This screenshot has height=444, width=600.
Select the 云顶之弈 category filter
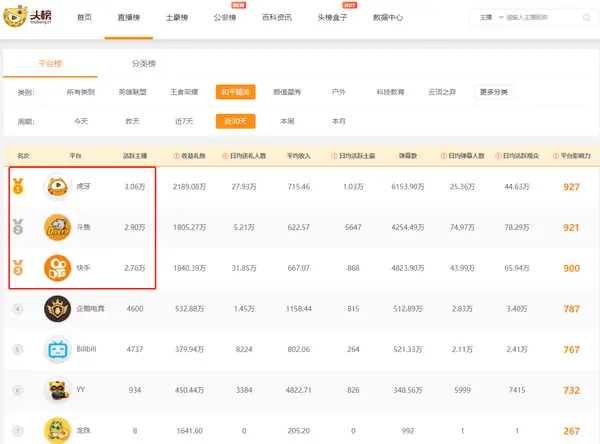[x=442, y=92]
